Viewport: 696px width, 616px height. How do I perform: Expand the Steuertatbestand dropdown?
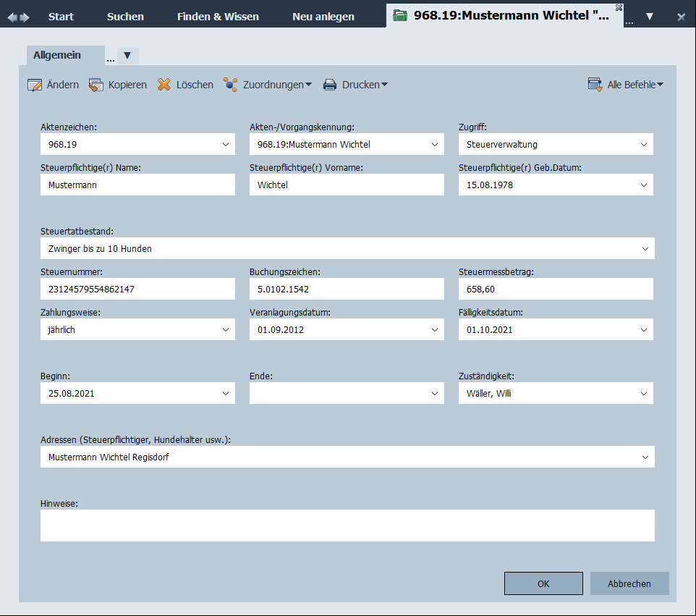[x=645, y=248]
